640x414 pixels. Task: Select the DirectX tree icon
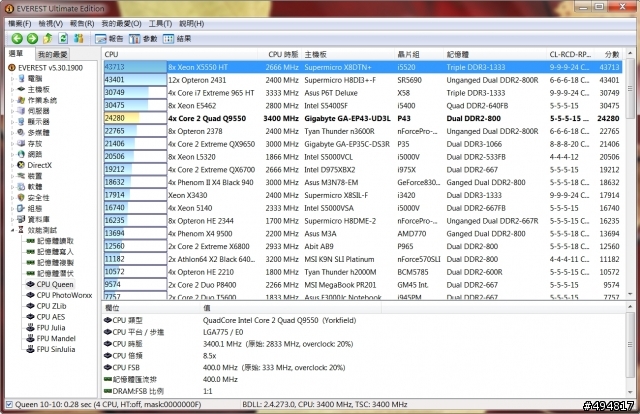pyautogui.click(x=21, y=165)
